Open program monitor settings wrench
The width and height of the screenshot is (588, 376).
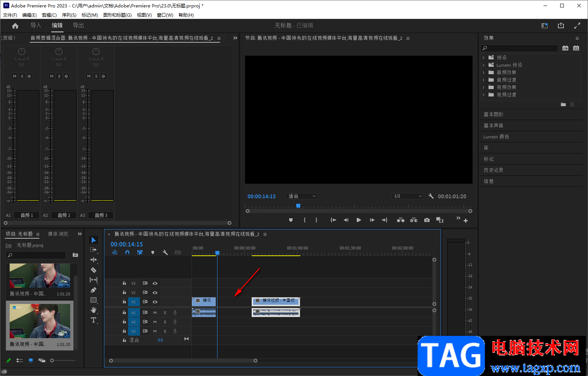tap(431, 196)
